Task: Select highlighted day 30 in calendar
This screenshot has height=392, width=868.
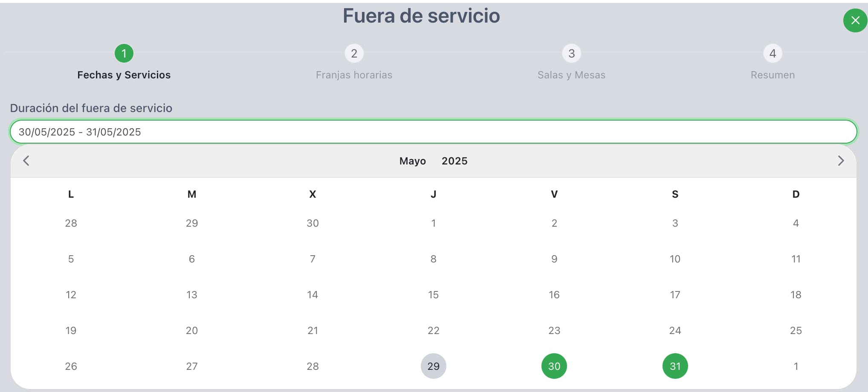Action: click(x=554, y=366)
